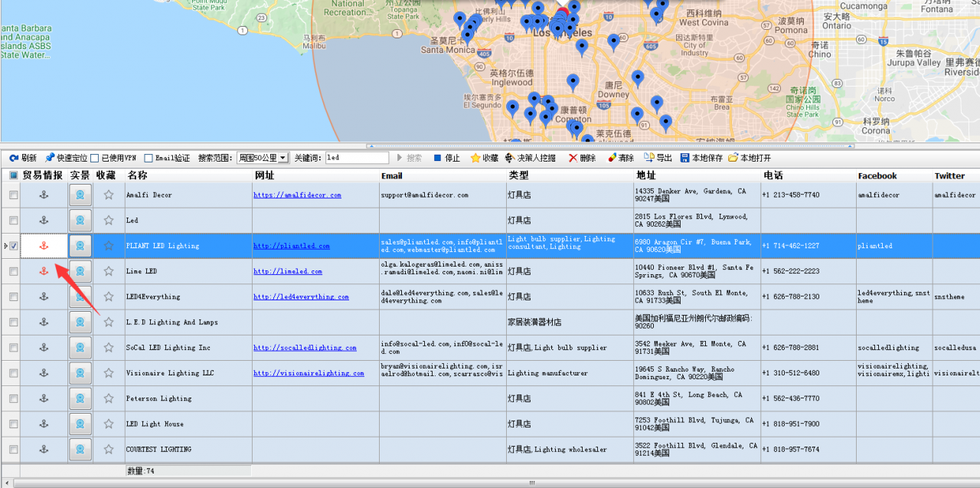The height and width of the screenshot is (488, 980).
Task: Click the 快速定位 quick locate button
Action: point(66,158)
